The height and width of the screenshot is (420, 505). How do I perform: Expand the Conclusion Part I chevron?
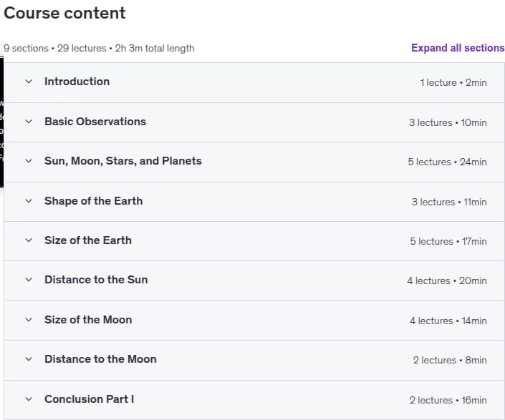coord(29,399)
